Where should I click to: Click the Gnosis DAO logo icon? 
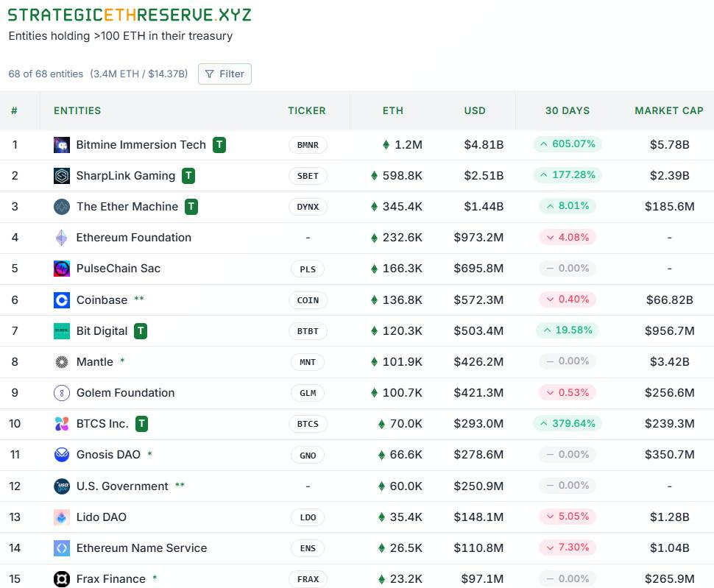point(62,455)
